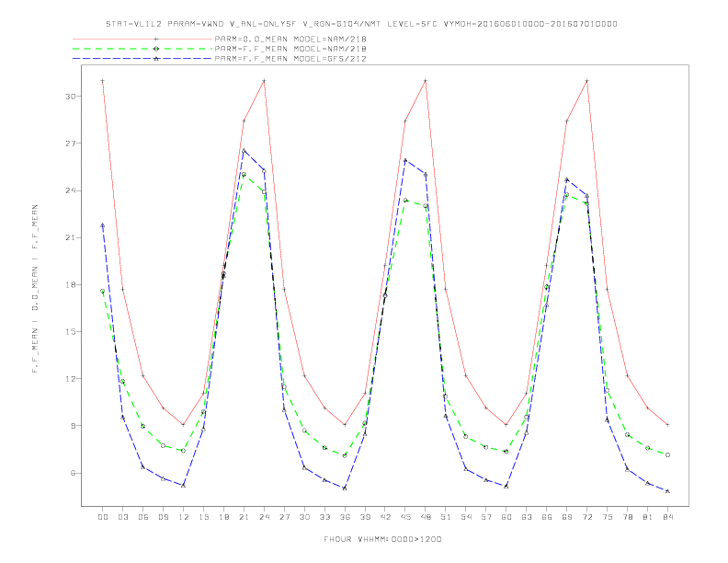Select the chart title starting STAT=VL1L2

[361, 24]
